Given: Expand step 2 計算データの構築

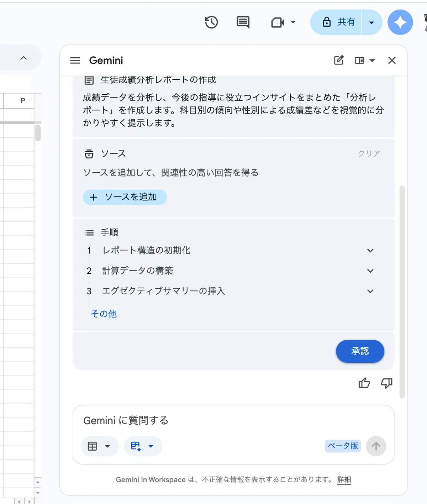Looking at the screenshot, I should tap(370, 271).
